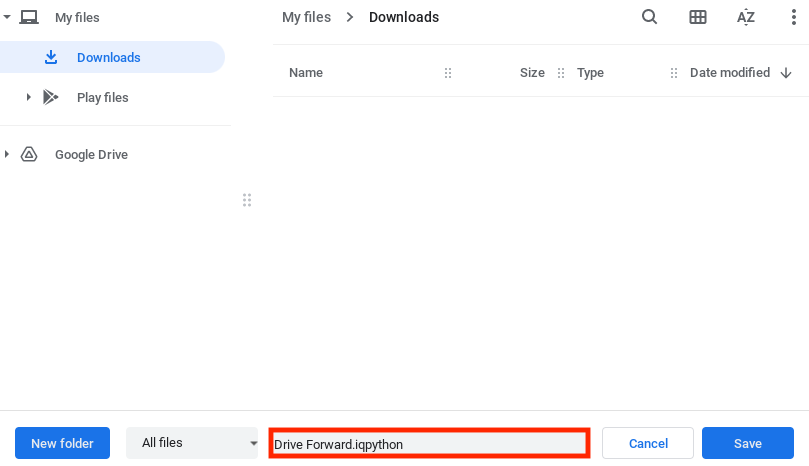Open the three-dot more options menu
The width and height of the screenshot is (809, 466).
(793, 17)
